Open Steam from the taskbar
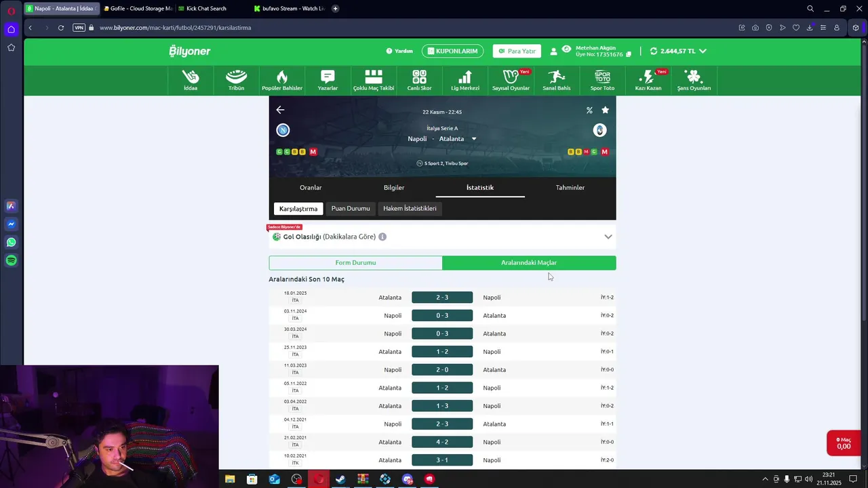The height and width of the screenshot is (488, 868). [x=340, y=479]
